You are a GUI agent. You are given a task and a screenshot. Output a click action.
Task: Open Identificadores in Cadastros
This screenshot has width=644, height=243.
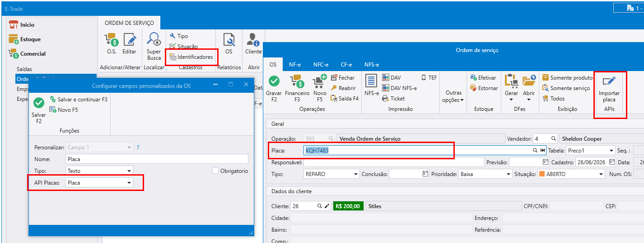click(x=191, y=57)
